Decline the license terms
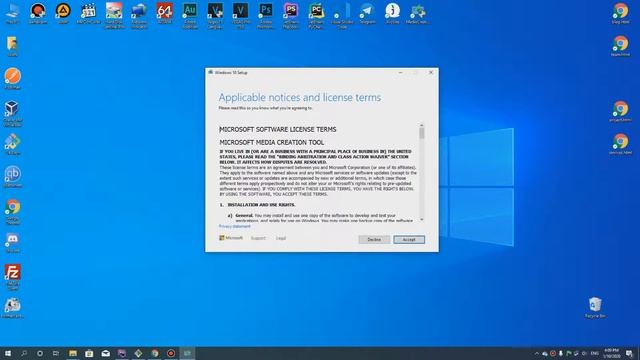Viewport: 640px width, 360px height. [374, 240]
